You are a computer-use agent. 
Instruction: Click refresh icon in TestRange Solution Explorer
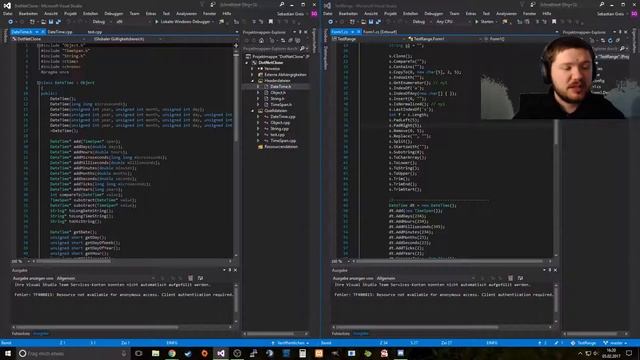(x=610, y=40)
